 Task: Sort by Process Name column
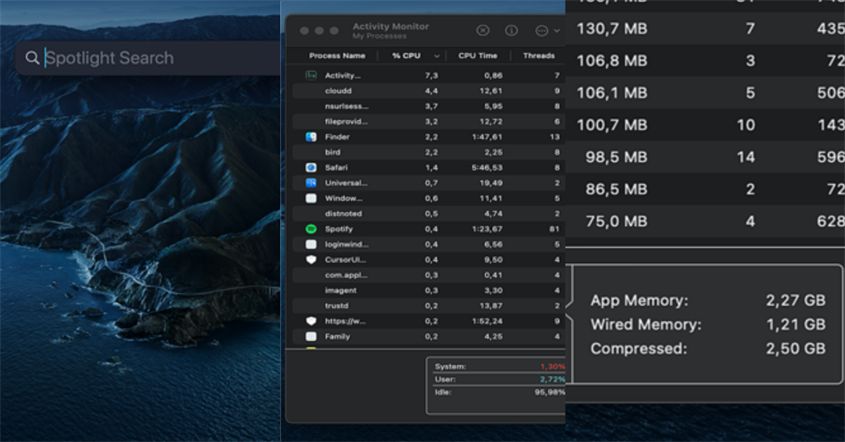click(x=337, y=56)
